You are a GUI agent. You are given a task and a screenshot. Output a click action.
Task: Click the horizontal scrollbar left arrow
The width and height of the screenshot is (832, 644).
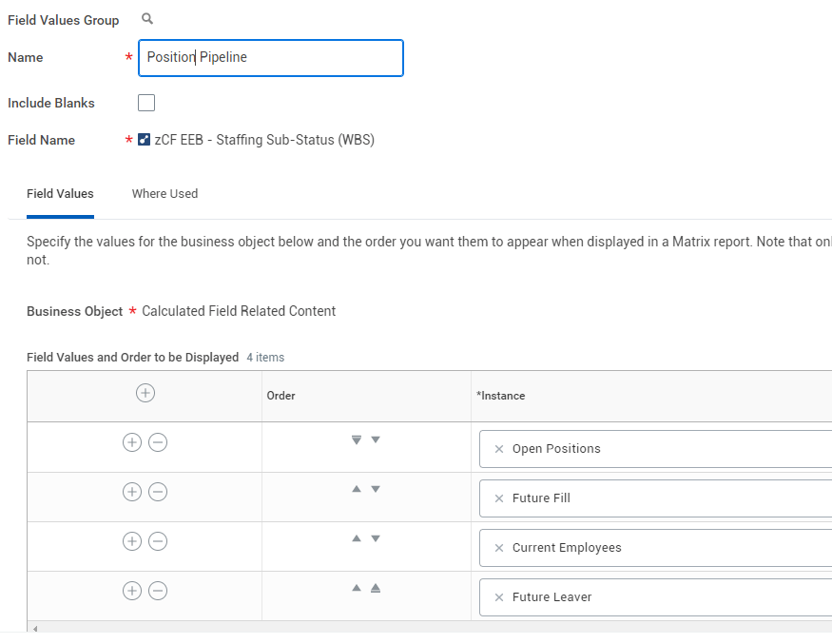click(33, 629)
